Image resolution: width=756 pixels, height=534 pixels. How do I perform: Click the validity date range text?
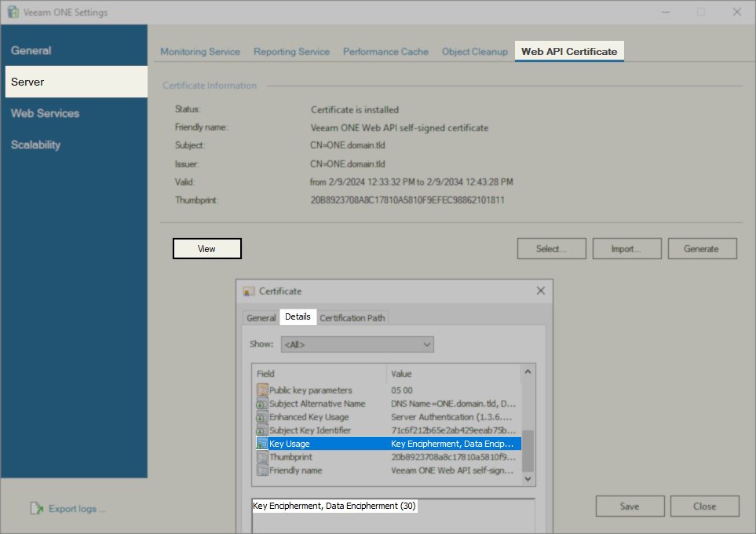411,182
